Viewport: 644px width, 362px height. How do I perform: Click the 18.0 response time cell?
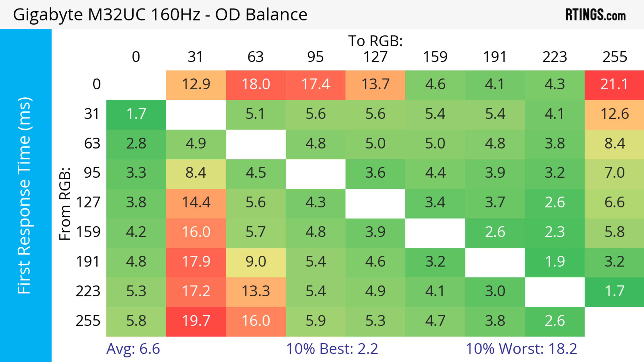256,84
